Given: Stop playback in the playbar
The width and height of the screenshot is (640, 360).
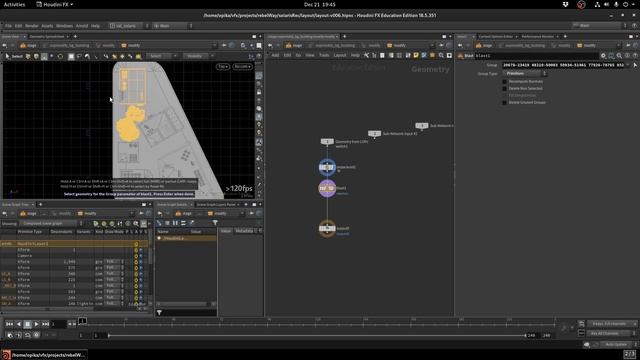Looking at the screenshot, I should (x=27, y=324).
